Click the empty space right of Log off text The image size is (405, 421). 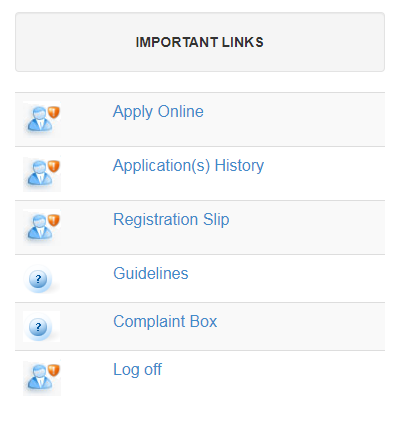coord(274,377)
